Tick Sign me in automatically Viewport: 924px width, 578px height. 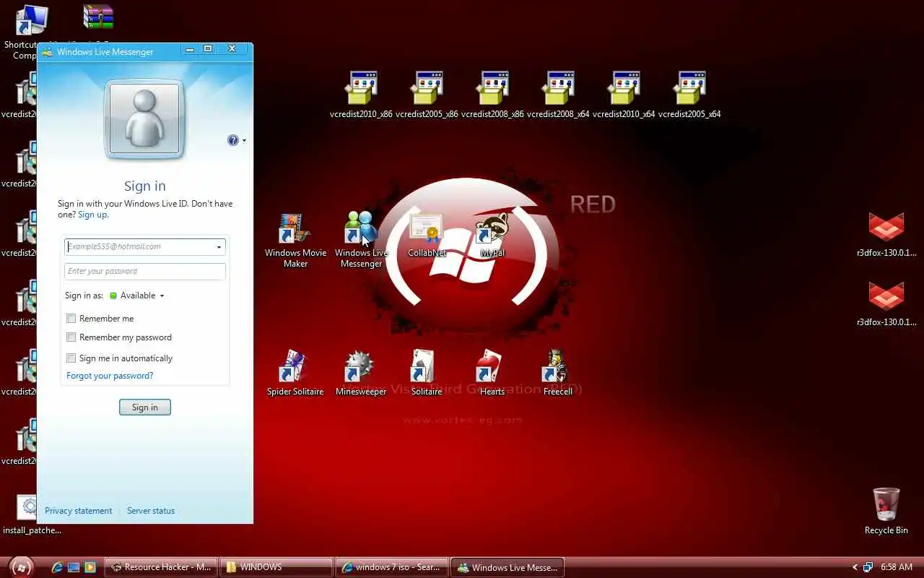tap(71, 358)
